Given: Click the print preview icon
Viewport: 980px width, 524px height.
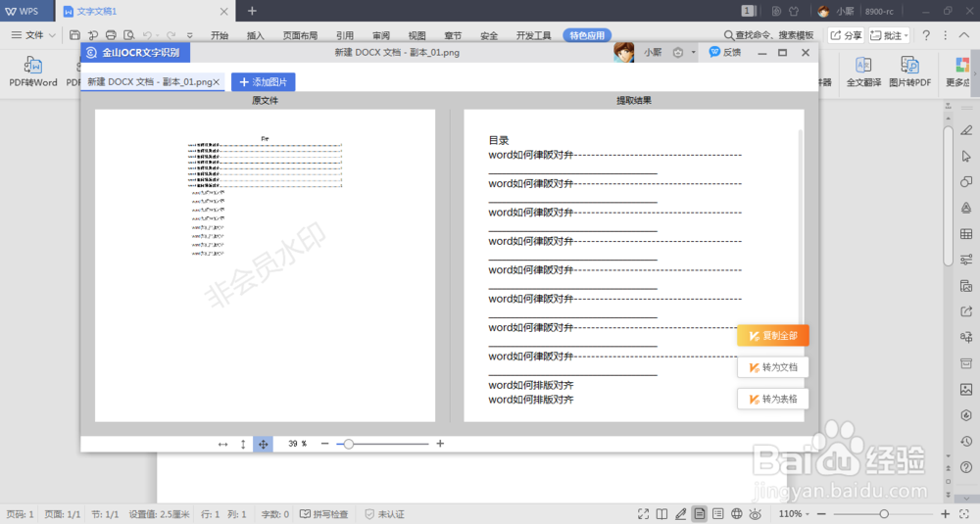Looking at the screenshot, I should [x=128, y=35].
